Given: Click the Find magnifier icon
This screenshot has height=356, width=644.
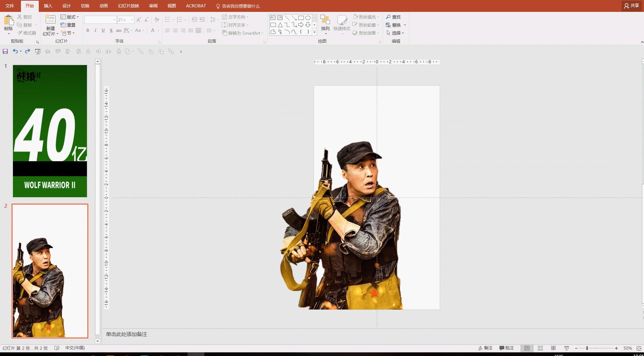Looking at the screenshot, I should [388, 17].
